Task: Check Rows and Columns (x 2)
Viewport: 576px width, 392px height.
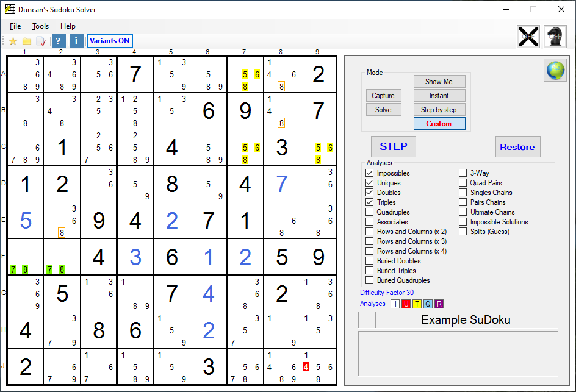Action: point(370,232)
